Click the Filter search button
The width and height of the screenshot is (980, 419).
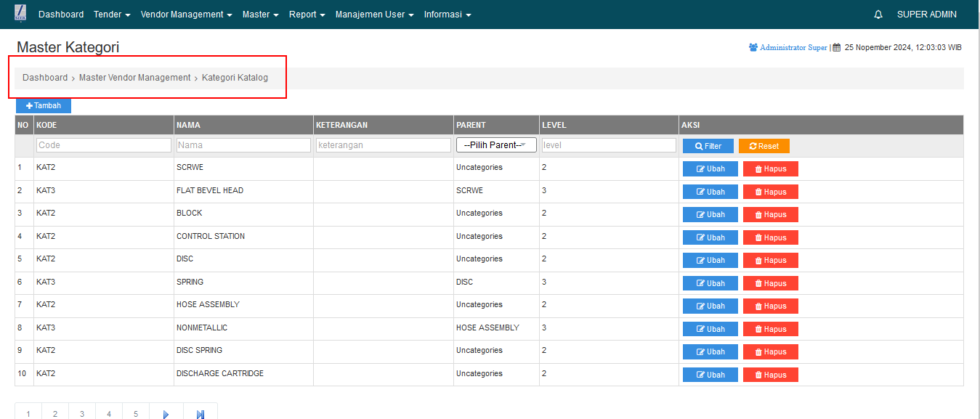click(x=708, y=146)
